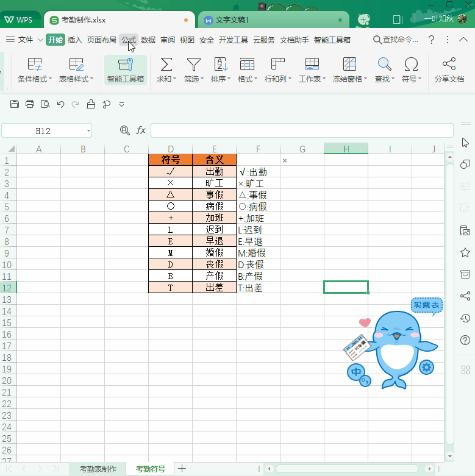Open the 数据 ribbon tab

[x=148, y=40]
